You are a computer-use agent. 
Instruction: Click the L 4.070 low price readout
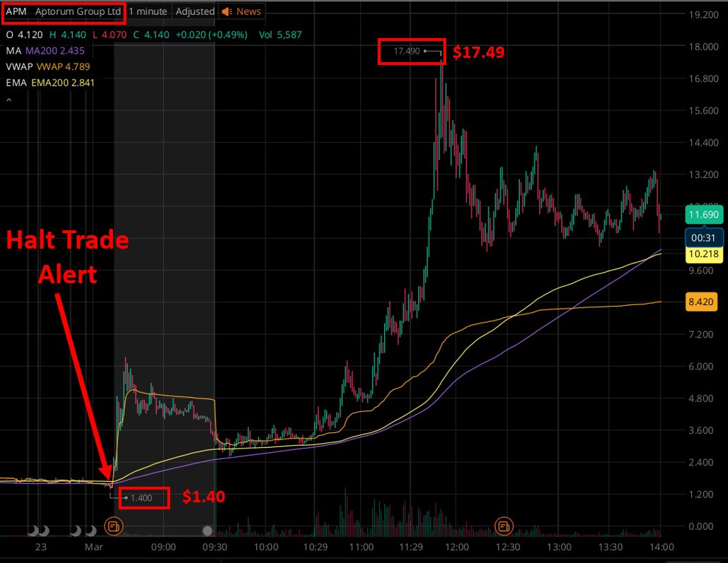click(109, 35)
